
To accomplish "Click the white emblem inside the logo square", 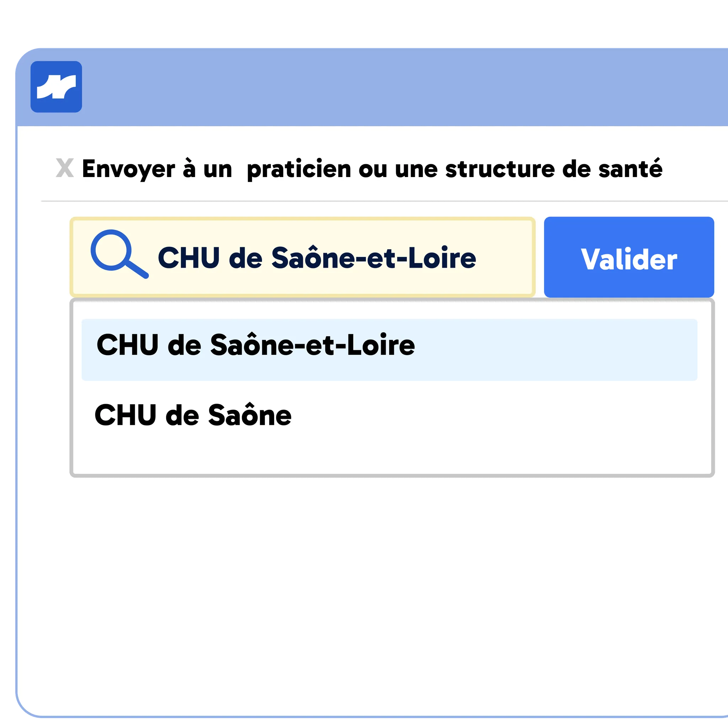I will pyautogui.click(x=56, y=87).
